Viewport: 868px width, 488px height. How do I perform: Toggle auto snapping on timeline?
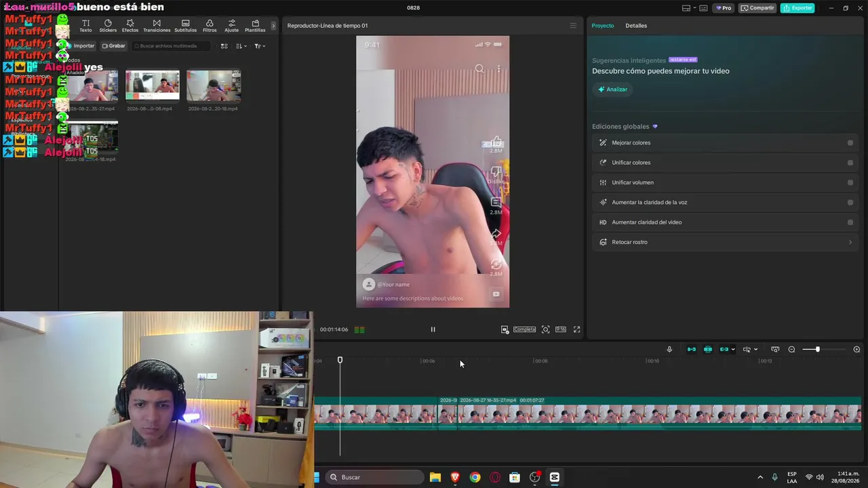tap(708, 350)
